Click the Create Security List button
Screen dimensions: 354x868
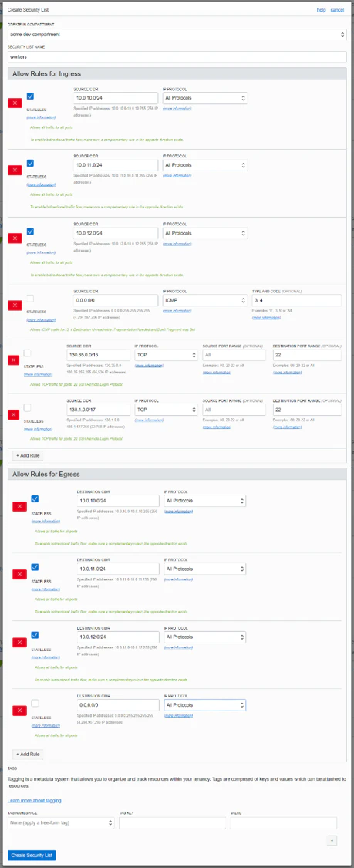click(x=32, y=855)
